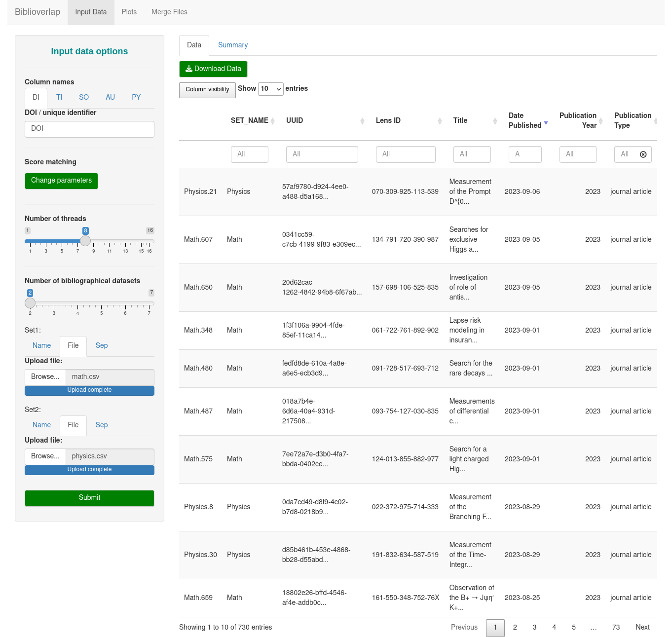The width and height of the screenshot is (672, 637).
Task: Switch to the Summary tab
Action: [232, 45]
